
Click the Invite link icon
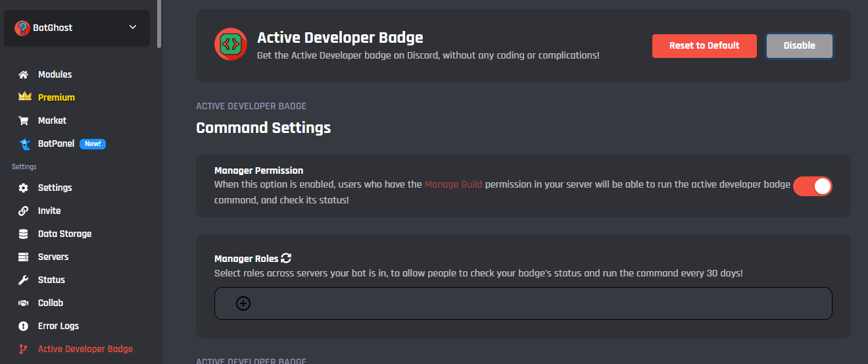click(x=24, y=211)
